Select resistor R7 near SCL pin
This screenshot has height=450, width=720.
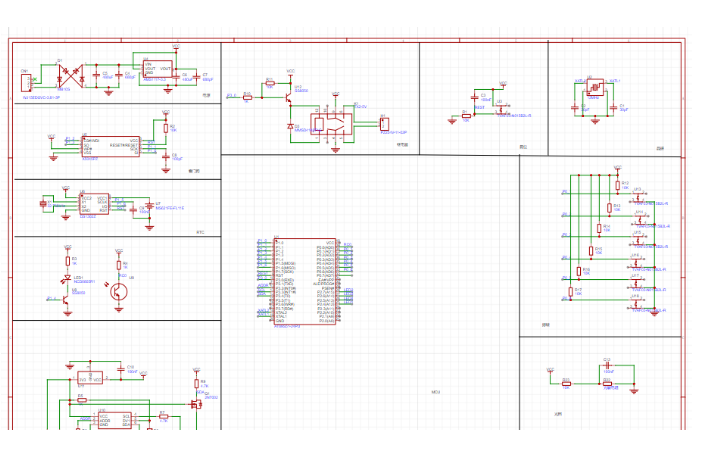pyautogui.click(x=163, y=416)
